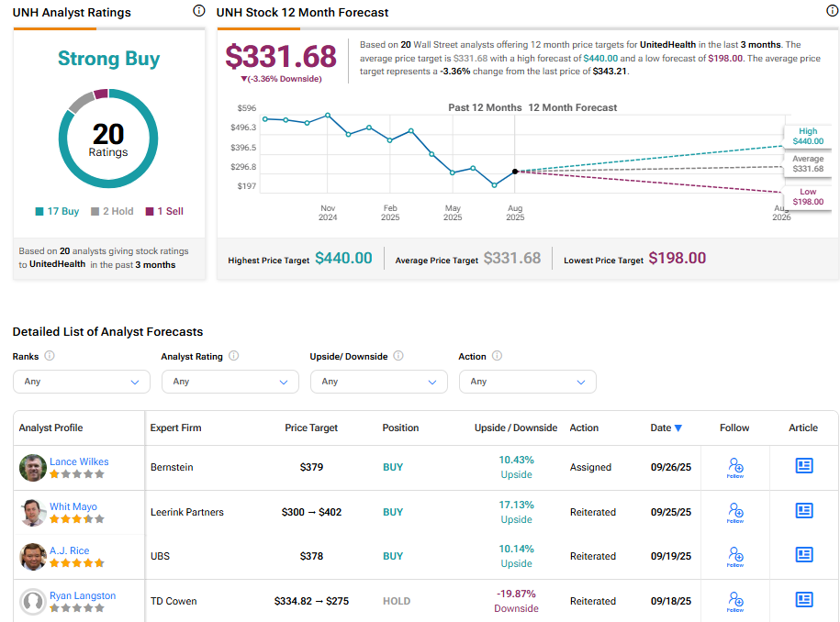The width and height of the screenshot is (840, 622).
Task: Open the Analyst Rating dropdown
Action: (230, 382)
